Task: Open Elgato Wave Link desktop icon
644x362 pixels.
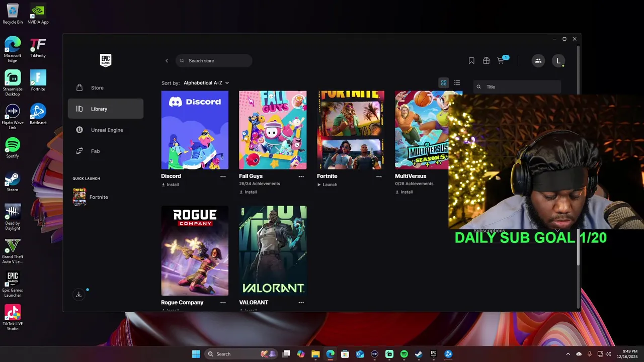Action: point(13,117)
